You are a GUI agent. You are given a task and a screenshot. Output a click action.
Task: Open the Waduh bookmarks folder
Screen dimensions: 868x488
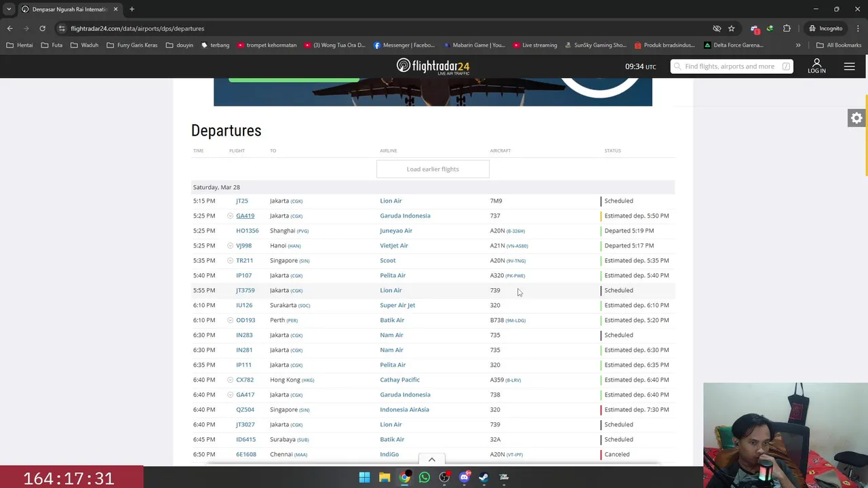(84, 45)
